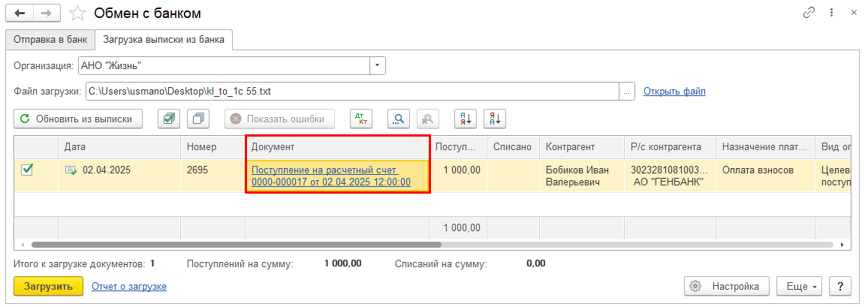This screenshot has height=307, width=868.
Task: Uncheck all rows with the clear-all icon
Action: pos(199,119)
